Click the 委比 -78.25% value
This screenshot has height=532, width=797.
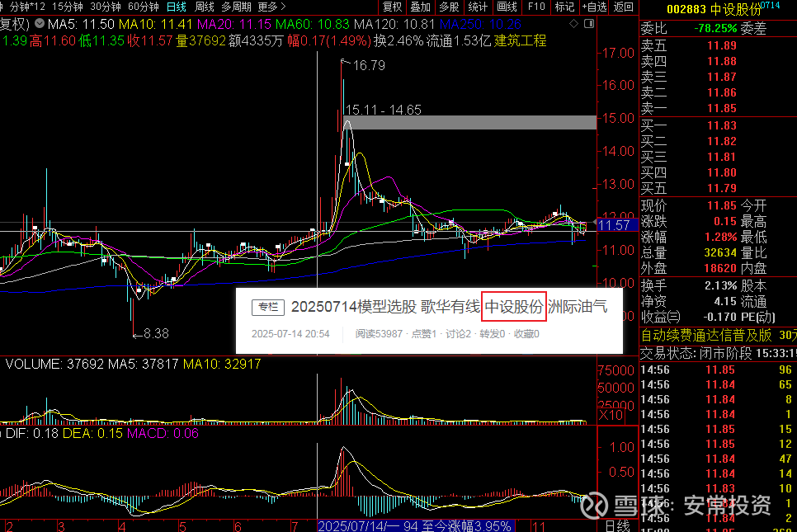click(x=715, y=28)
